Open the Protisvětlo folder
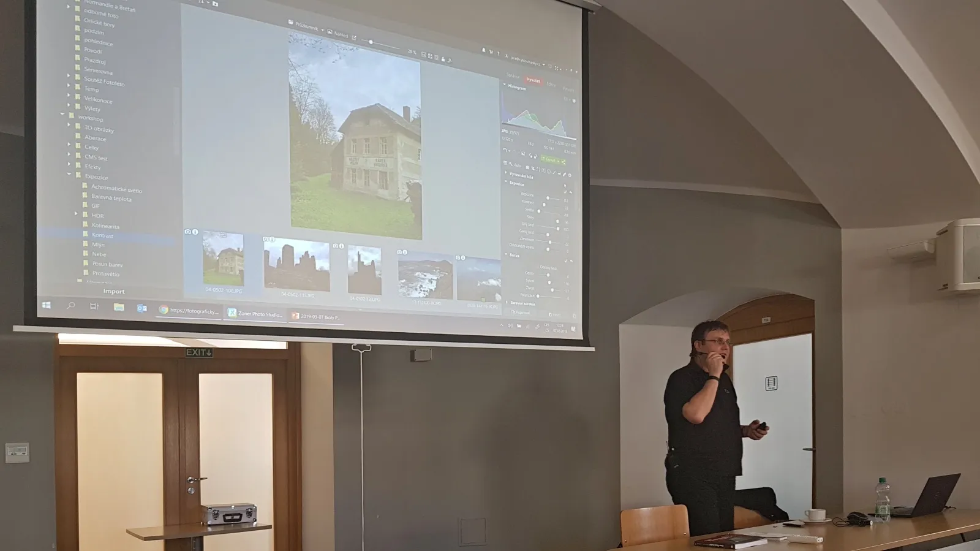The width and height of the screenshot is (980, 551). 106,273
